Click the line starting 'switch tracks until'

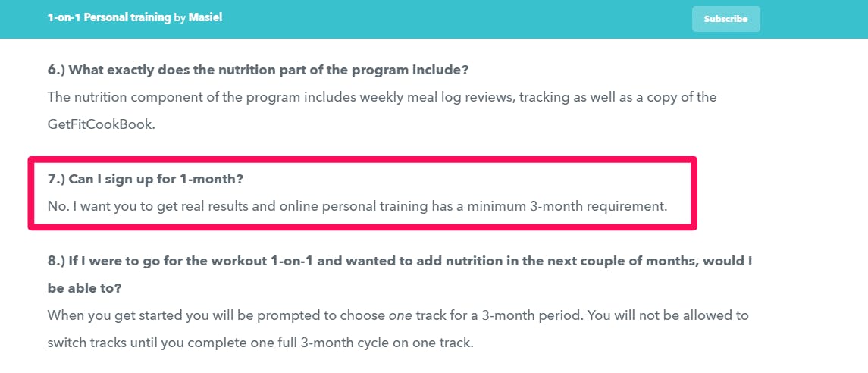[261, 343]
